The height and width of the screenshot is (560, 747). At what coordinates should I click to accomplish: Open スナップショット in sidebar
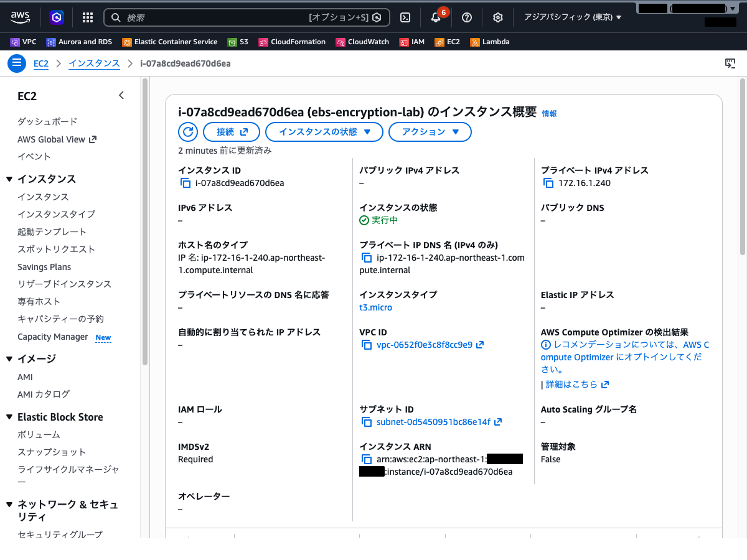[52, 452]
